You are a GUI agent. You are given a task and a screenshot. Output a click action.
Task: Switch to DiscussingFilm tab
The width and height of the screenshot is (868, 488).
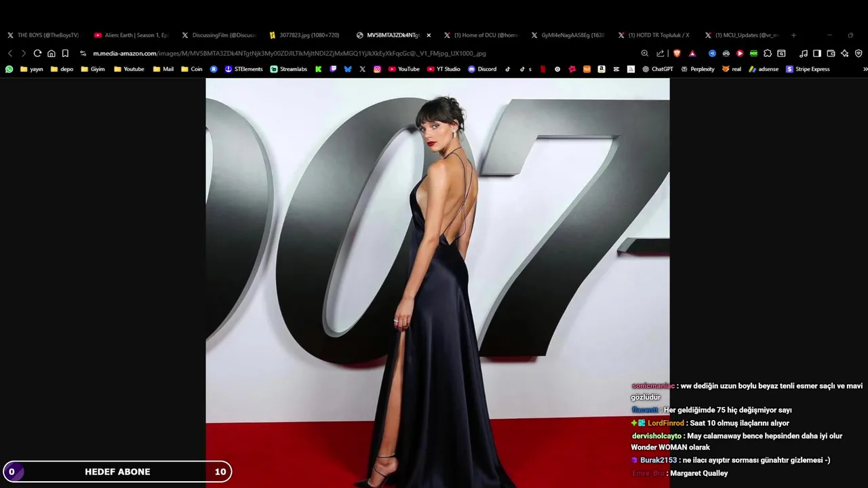tap(218, 35)
